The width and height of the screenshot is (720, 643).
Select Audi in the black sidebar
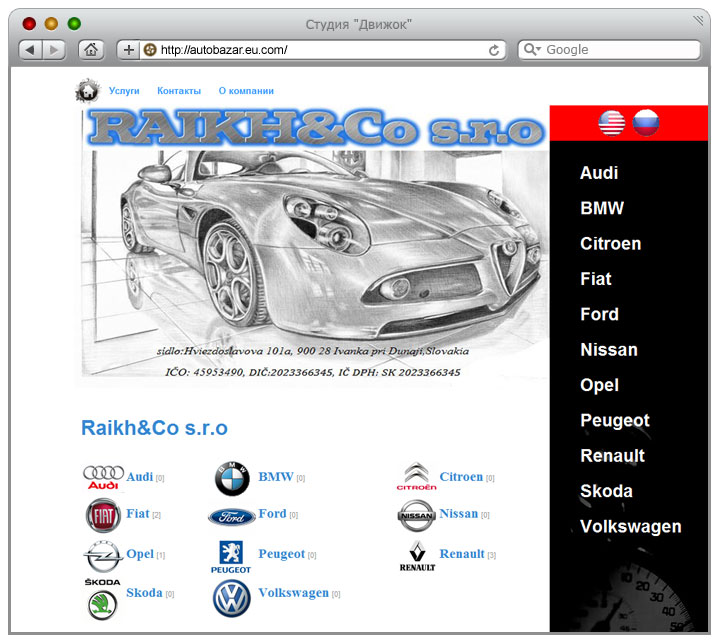pos(599,173)
